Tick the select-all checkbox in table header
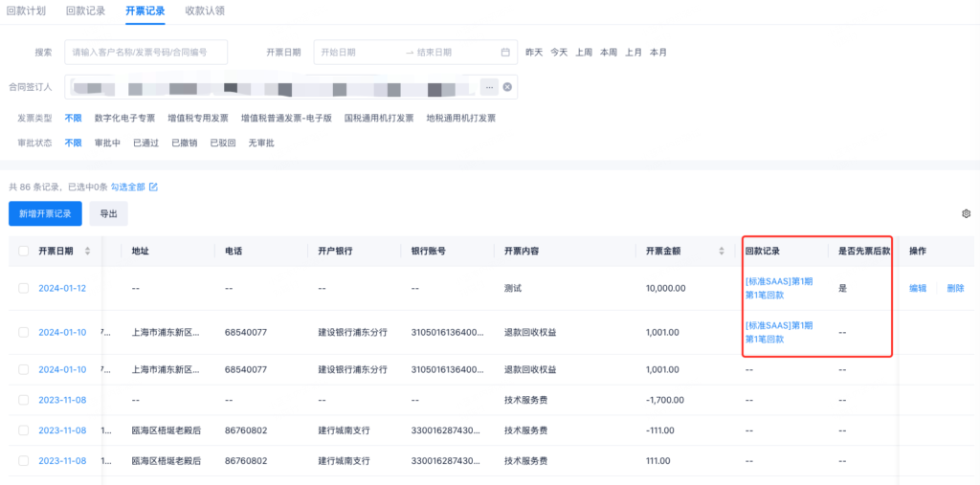Screen dimensions: 980x485 24,252
